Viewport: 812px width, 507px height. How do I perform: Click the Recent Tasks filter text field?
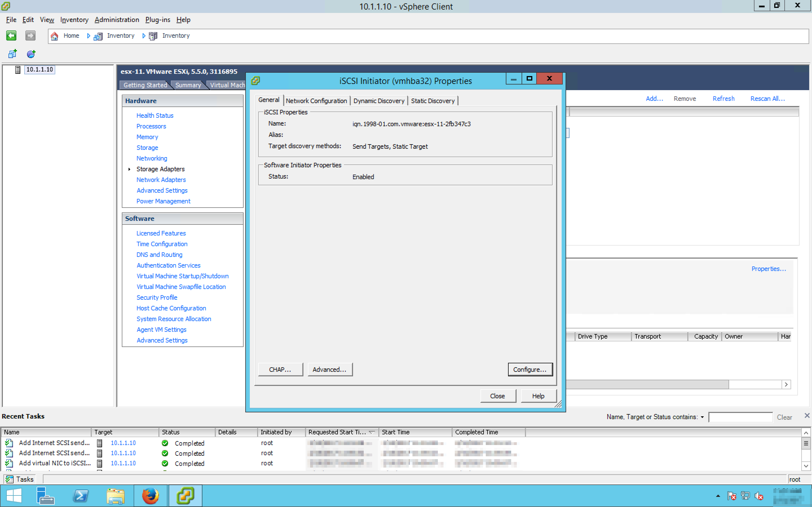(740, 417)
